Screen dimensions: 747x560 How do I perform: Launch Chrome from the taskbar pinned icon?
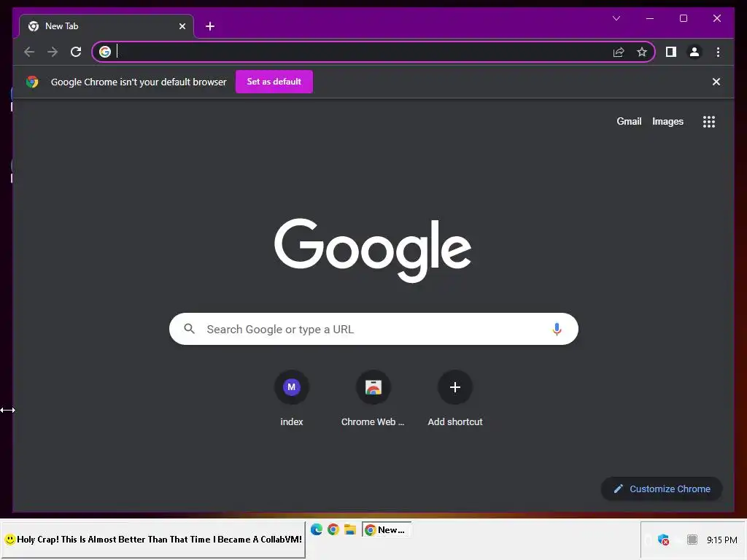[x=333, y=529]
